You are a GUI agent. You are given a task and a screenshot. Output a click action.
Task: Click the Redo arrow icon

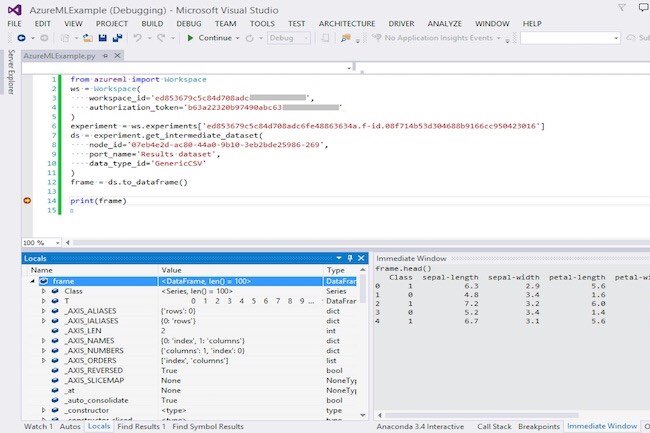(x=161, y=38)
